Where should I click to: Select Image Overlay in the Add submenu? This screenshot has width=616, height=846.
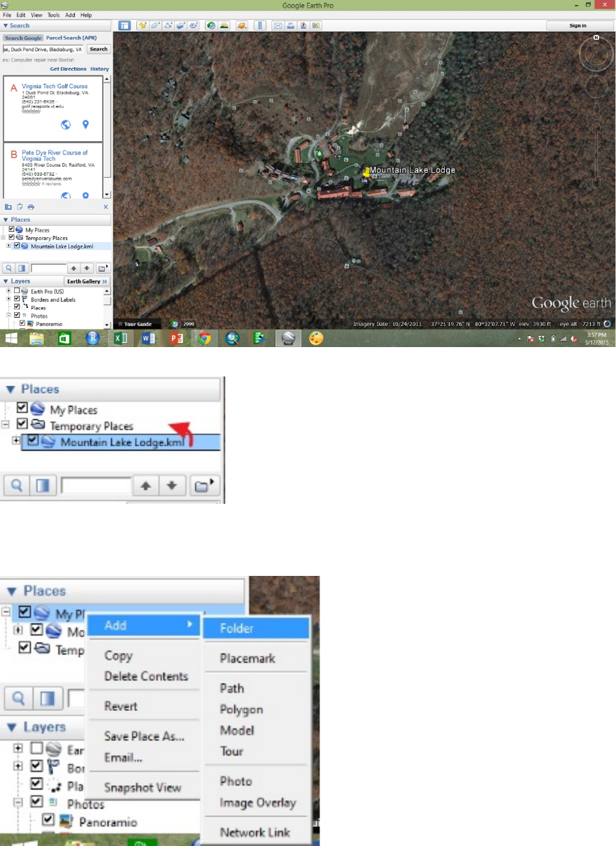pyautogui.click(x=258, y=803)
